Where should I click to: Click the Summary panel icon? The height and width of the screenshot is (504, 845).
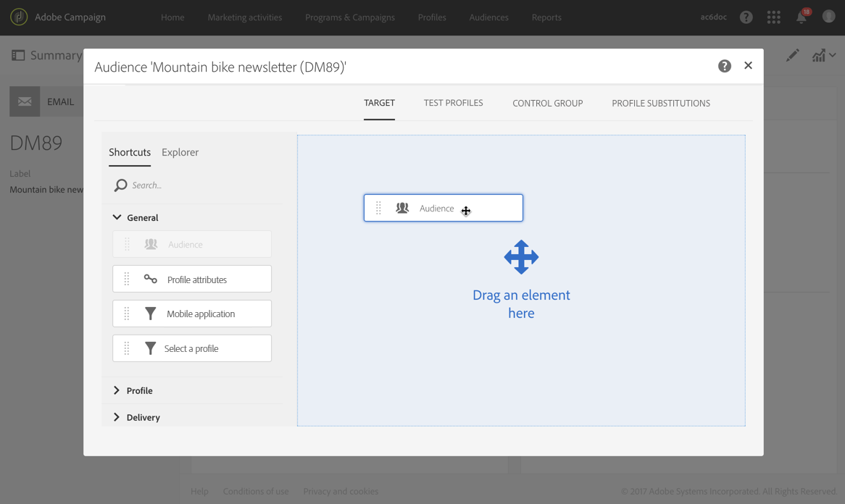(x=18, y=55)
